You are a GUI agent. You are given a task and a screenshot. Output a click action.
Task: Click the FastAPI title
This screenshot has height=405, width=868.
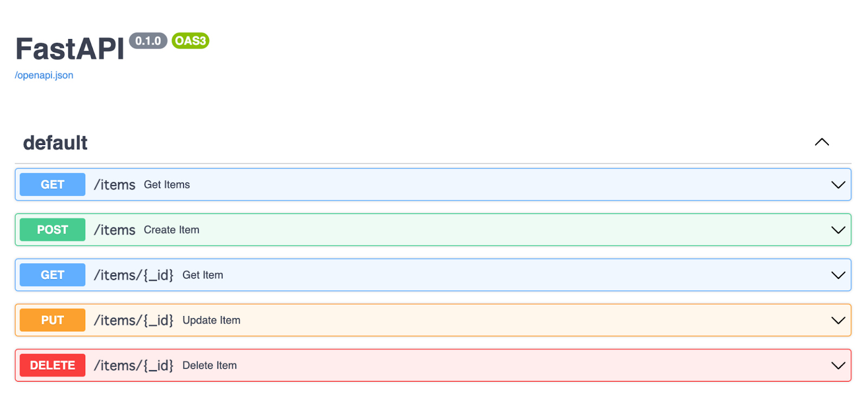click(x=70, y=49)
